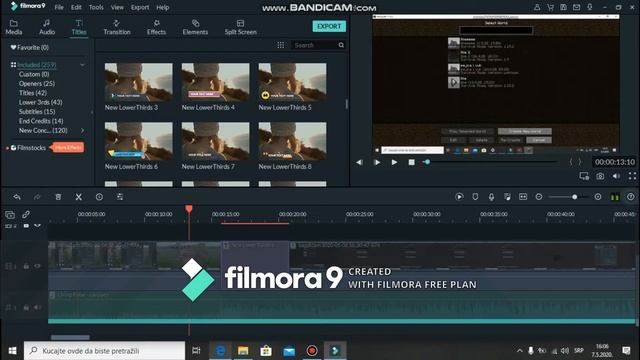Toggle video track 1 visibility eye

38,266
